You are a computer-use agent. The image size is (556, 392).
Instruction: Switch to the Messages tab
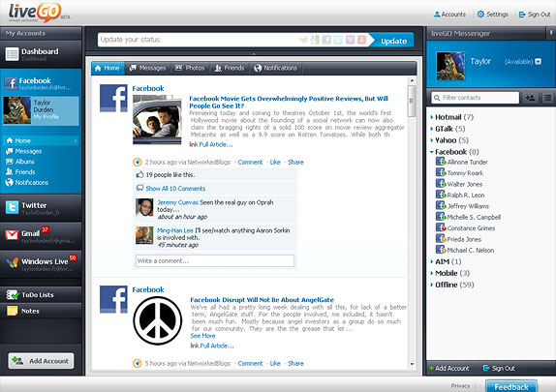[147, 68]
